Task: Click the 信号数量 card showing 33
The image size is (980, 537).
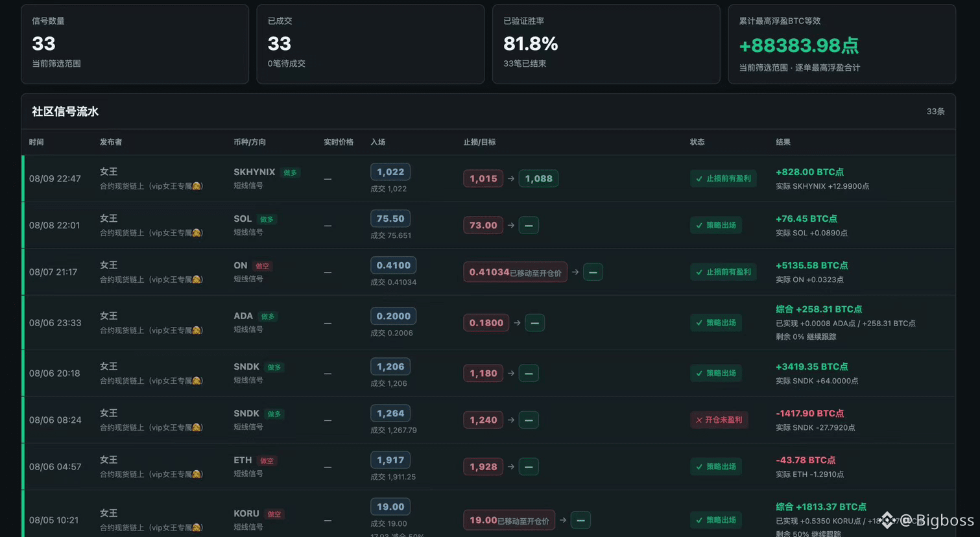Action: click(135, 44)
